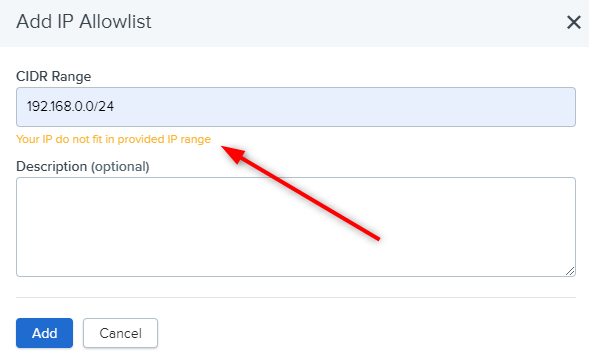Click the word 'Allowlist' in the title

tap(115, 21)
